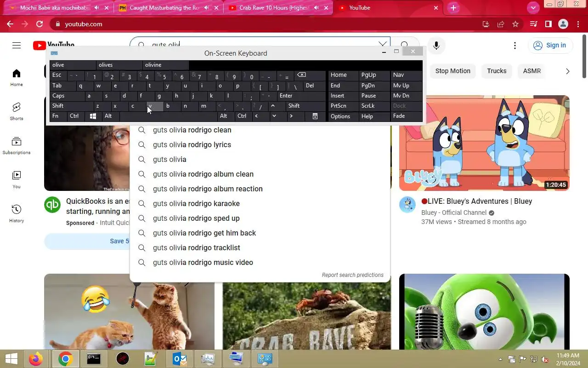Choose suggestion 'guts olivia rodrigo lyrics'

(260, 144)
